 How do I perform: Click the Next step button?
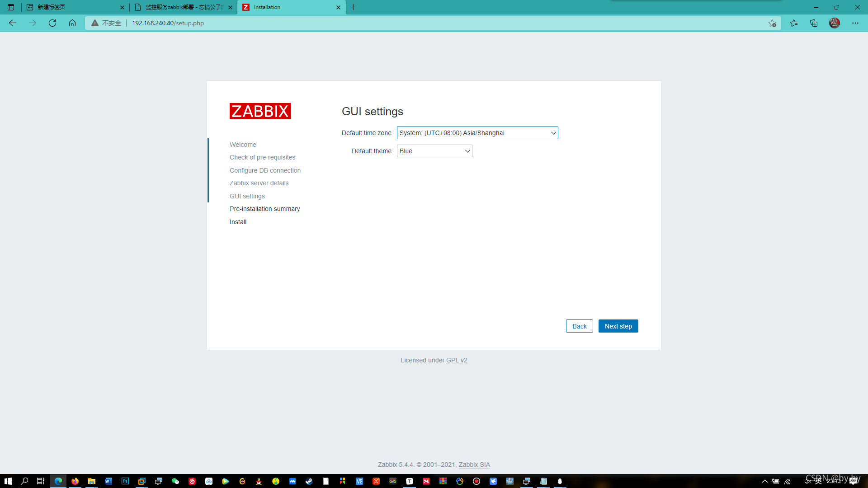618,326
